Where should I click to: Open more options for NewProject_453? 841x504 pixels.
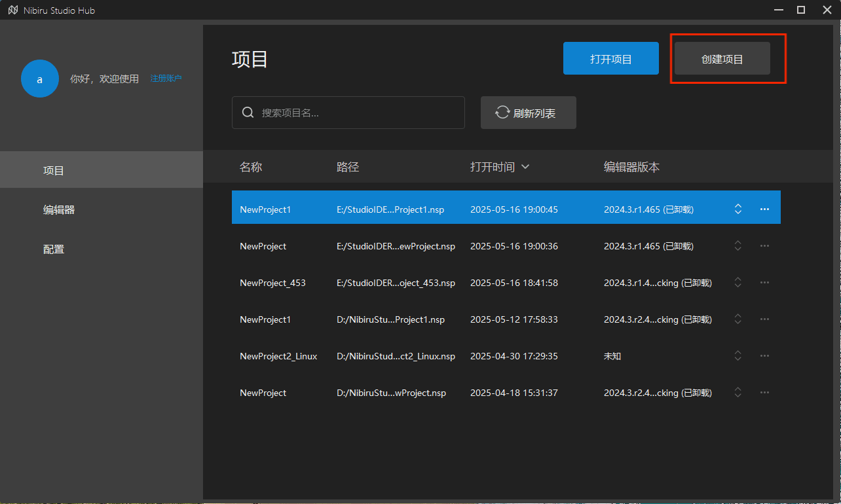pyautogui.click(x=764, y=283)
